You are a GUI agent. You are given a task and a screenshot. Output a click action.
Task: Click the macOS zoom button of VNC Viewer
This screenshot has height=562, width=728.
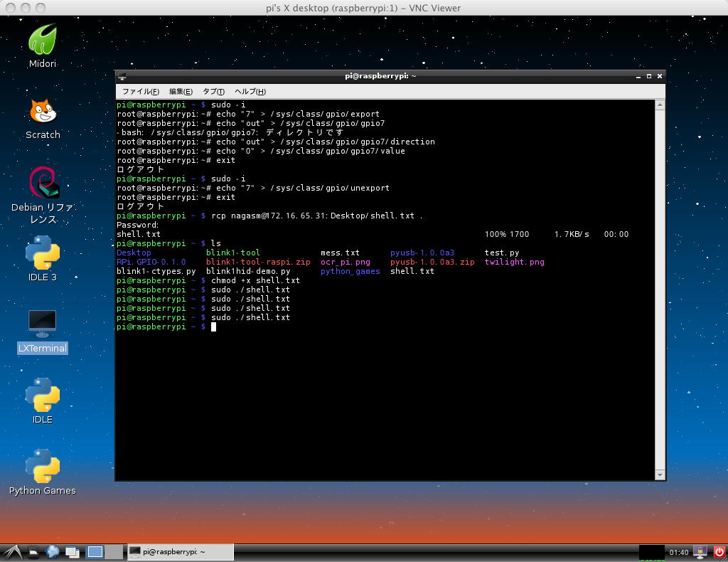pos(41,8)
